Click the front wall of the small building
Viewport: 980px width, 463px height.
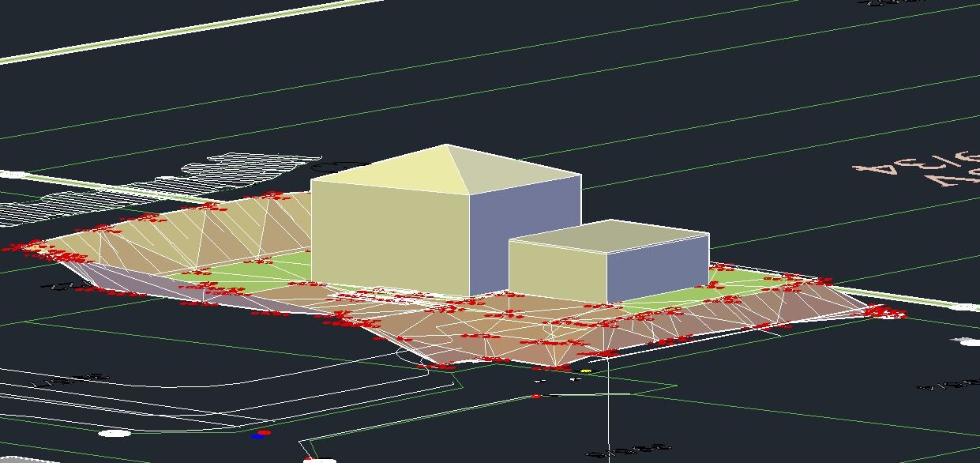click(x=557, y=272)
